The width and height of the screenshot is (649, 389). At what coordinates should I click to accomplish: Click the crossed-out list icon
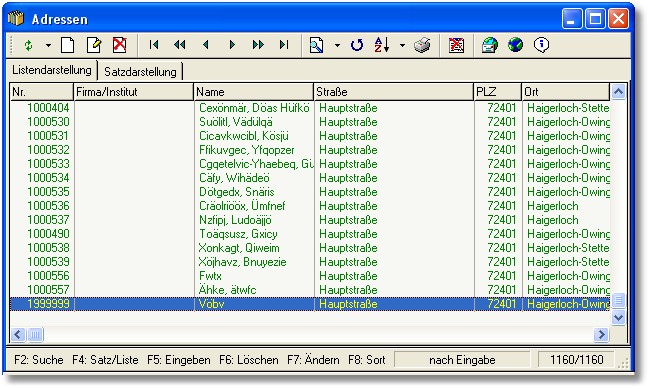[x=457, y=45]
